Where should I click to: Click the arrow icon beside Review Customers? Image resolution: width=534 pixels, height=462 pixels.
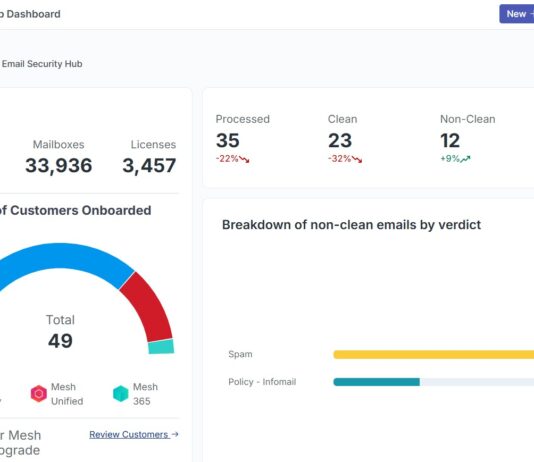click(175, 434)
